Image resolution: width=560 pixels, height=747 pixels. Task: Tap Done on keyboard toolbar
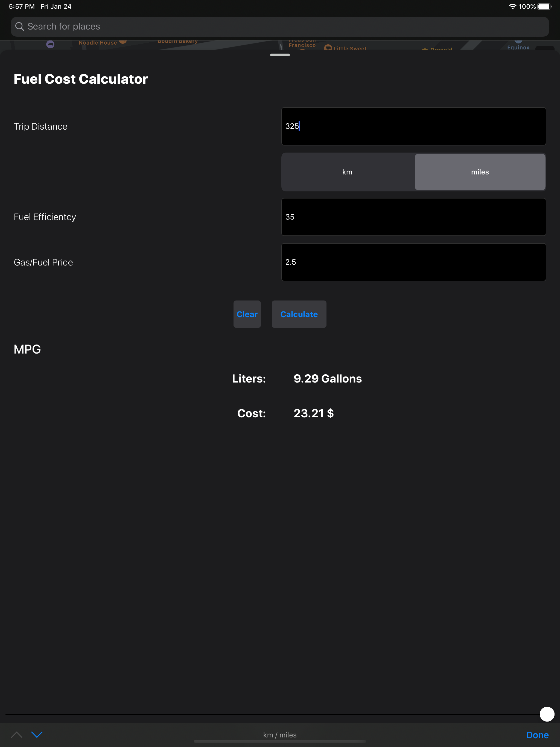[x=537, y=735]
